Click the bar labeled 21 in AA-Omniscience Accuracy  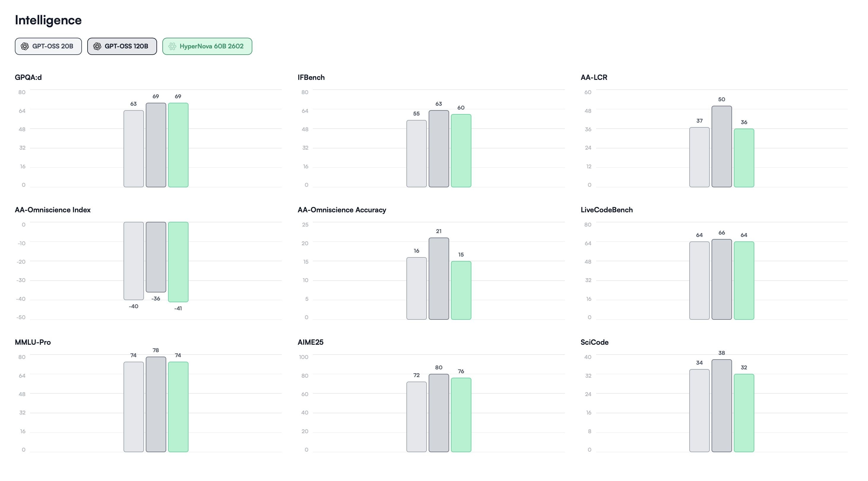click(438, 279)
